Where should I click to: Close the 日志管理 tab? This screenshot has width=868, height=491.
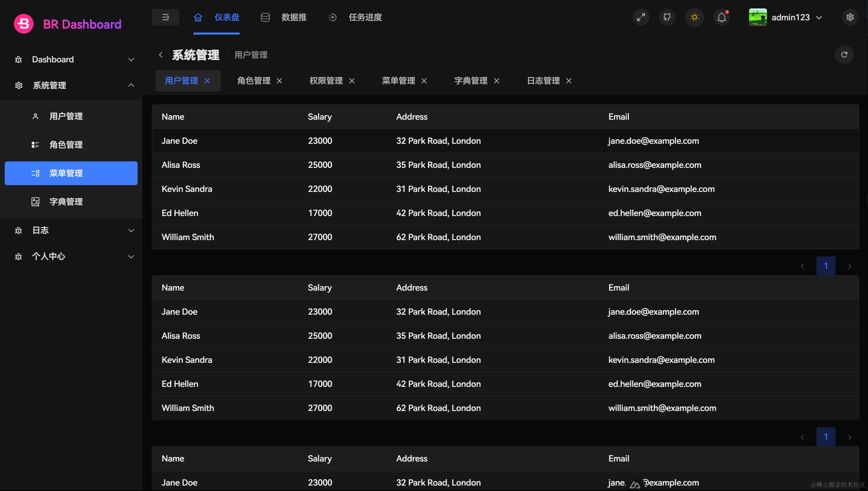pyautogui.click(x=569, y=81)
